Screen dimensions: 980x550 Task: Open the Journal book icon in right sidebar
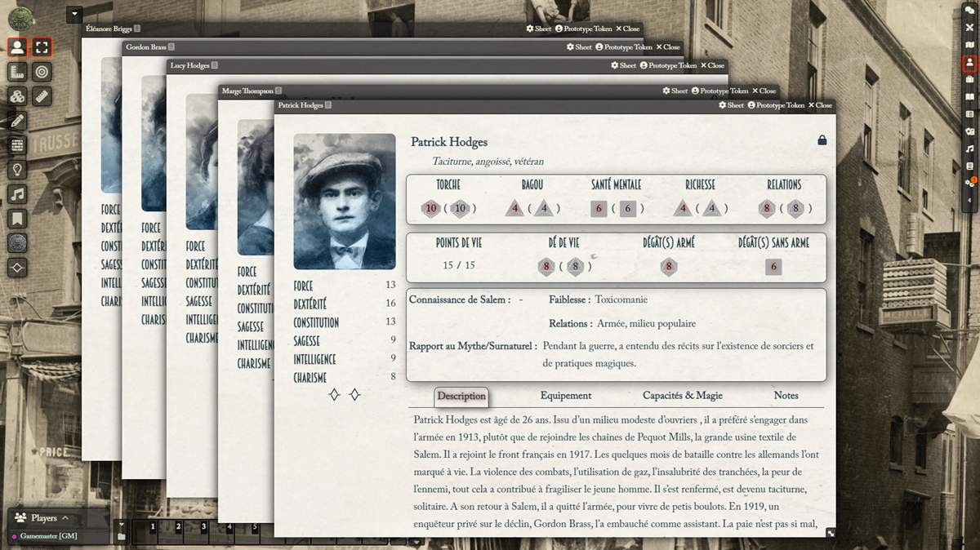(969, 97)
